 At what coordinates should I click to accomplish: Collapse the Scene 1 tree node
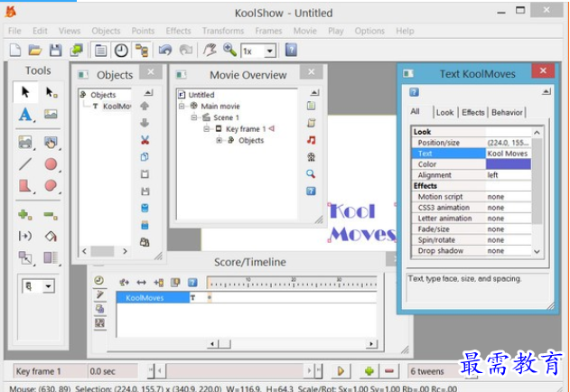[194, 117]
